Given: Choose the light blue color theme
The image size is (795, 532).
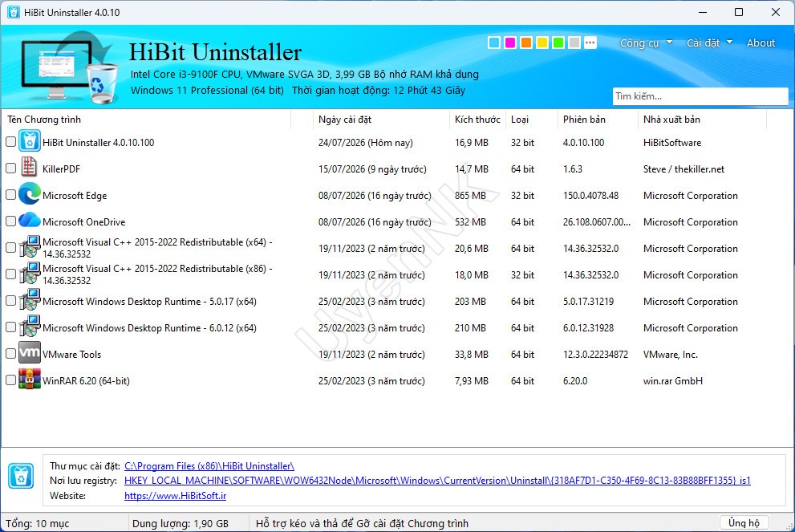Looking at the screenshot, I should pyautogui.click(x=494, y=43).
